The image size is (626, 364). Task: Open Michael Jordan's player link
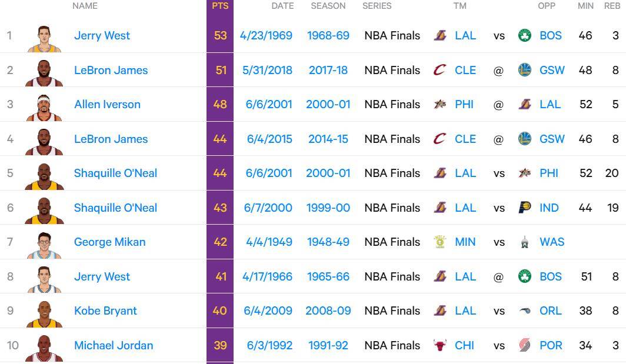click(114, 345)
